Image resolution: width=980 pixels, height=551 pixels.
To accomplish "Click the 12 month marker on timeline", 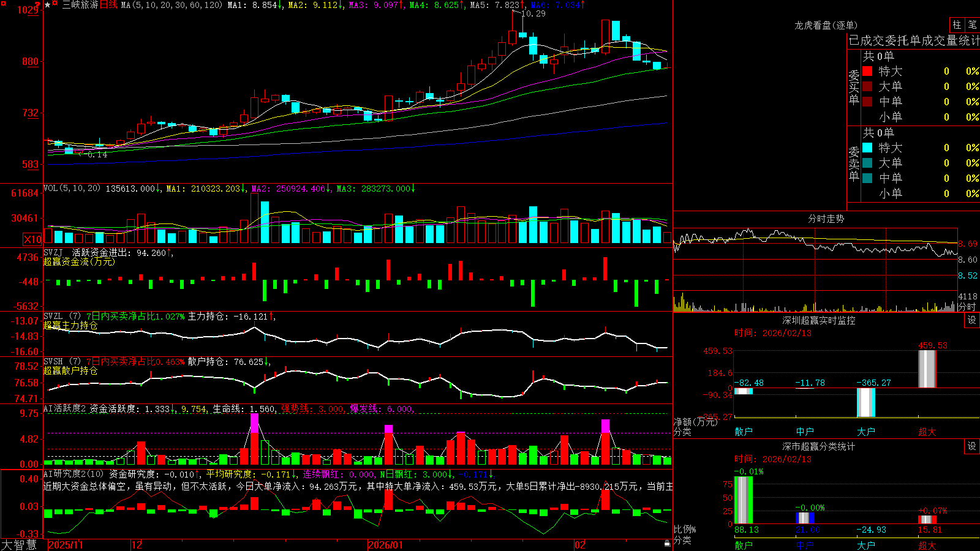I will point(137,545).
